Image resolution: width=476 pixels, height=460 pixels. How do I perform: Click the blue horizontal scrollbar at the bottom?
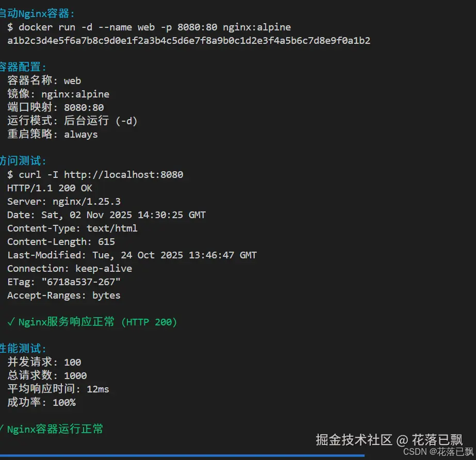click(182, 455)
